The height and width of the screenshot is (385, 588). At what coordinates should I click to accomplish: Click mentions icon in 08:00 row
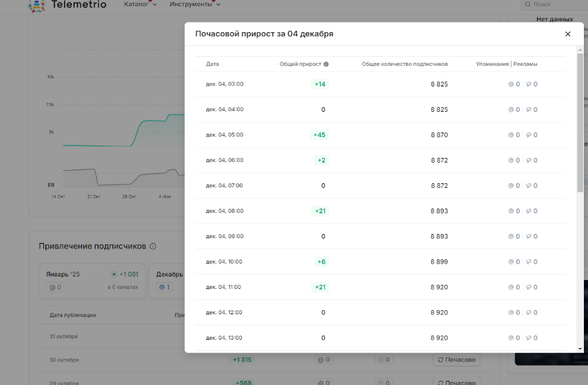511,211
